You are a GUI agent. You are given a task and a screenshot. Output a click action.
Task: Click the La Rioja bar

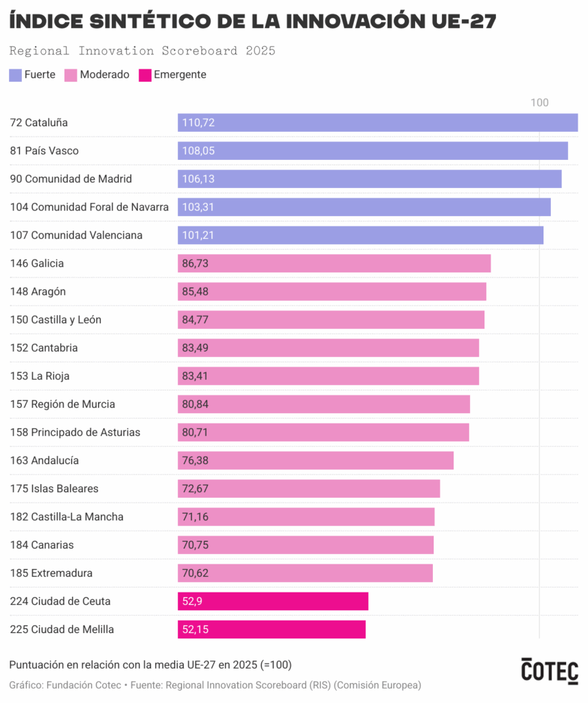click(x=328, y=376)
